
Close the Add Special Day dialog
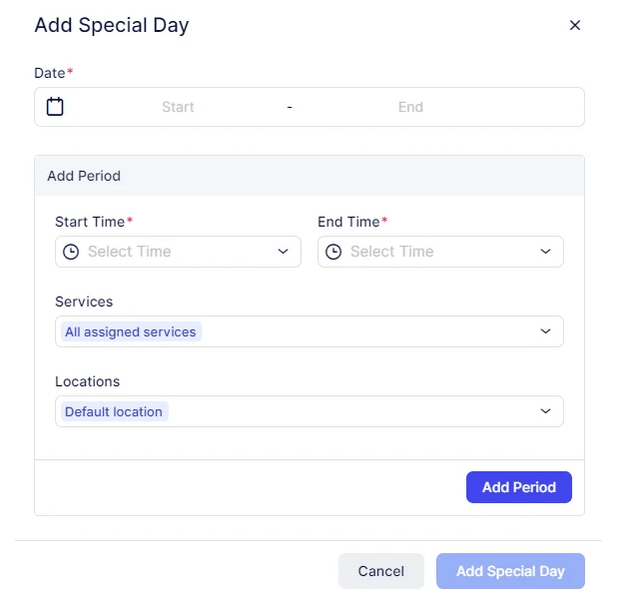pyautogui.click(x=575, y=25)
